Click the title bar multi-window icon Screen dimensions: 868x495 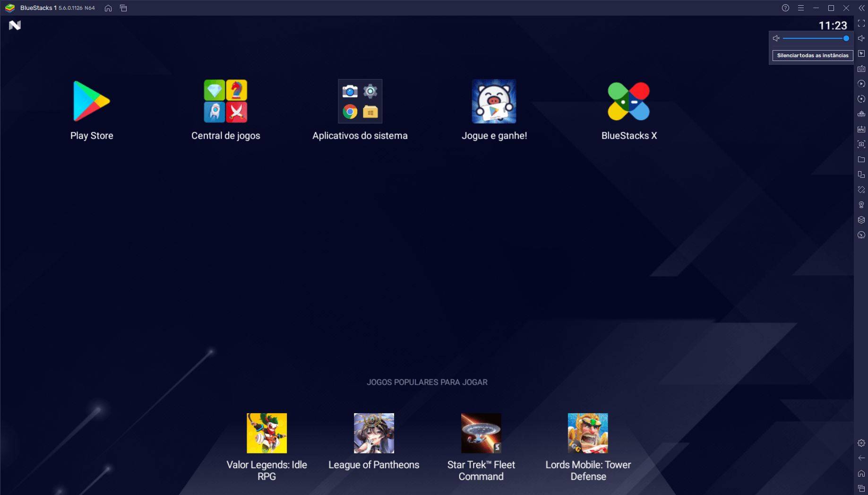pos(123,8)
